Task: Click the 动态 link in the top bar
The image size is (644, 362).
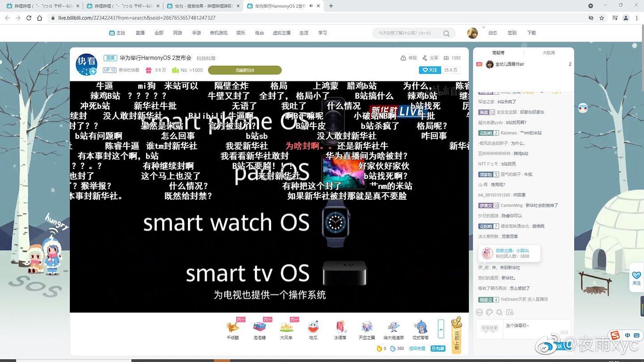Action: (493, 33)
